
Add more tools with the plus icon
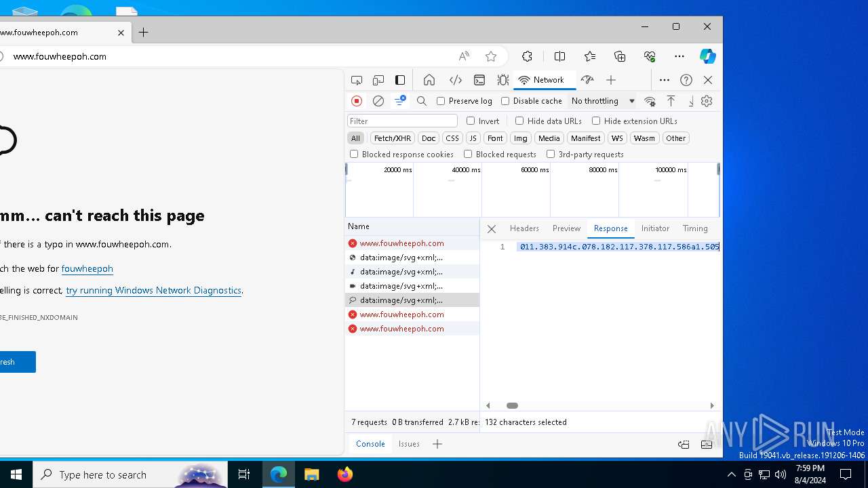[x=611, y=80]
